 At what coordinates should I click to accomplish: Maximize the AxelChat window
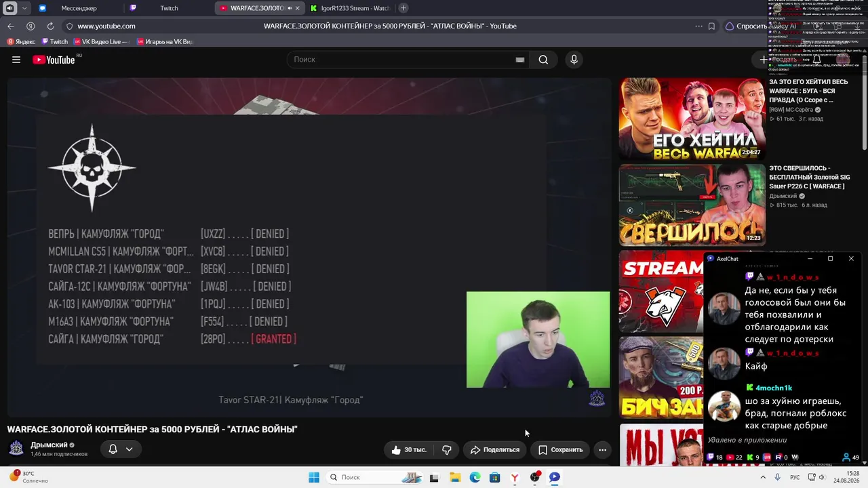click(830, 258)
